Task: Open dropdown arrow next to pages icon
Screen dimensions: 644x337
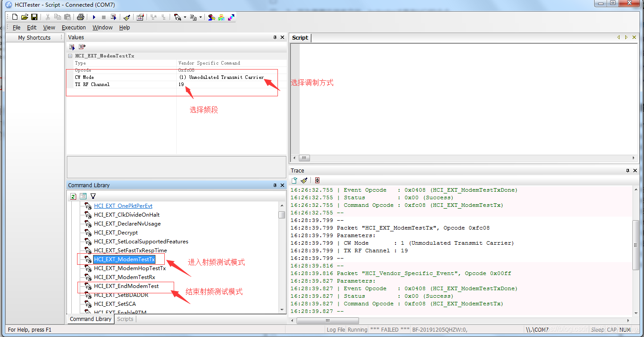Action: point(200,17)
